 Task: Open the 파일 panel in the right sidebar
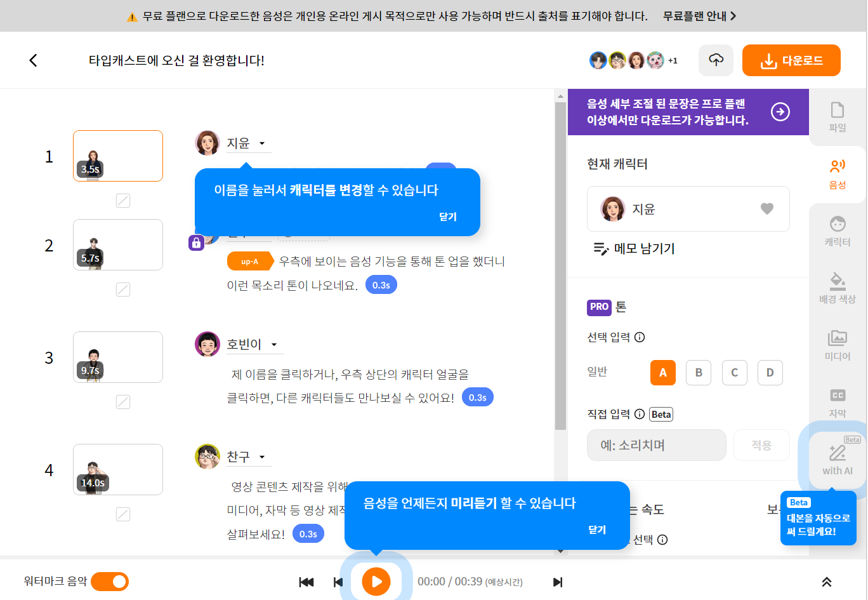click(837, 116)
